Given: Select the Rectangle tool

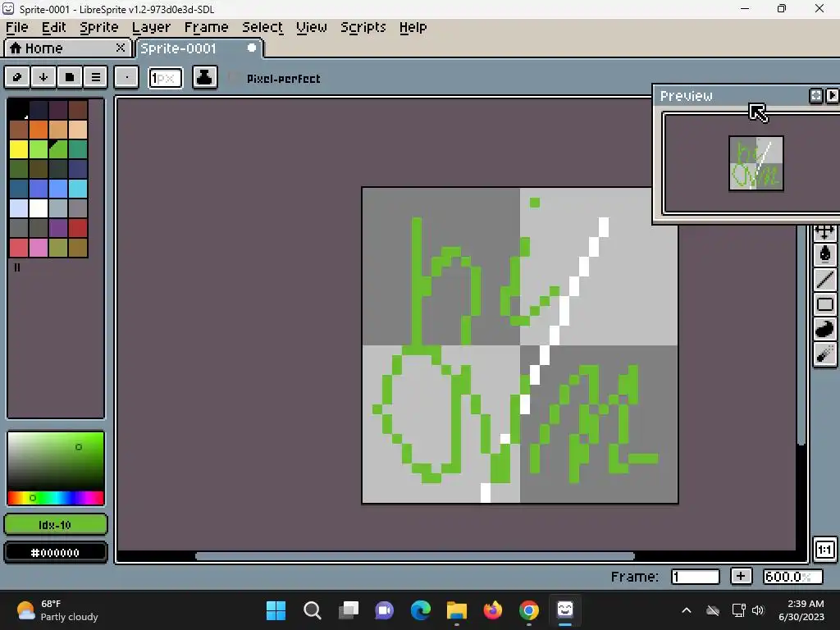Looking at the screenshot, I should [x=825, y=304].
